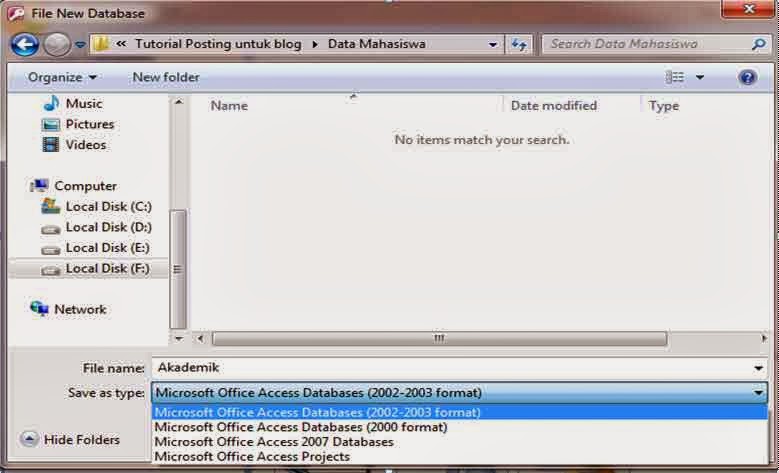
Task: Choose Microsoft Office Access 2007 Databases option
Action: tap(460, 442)
